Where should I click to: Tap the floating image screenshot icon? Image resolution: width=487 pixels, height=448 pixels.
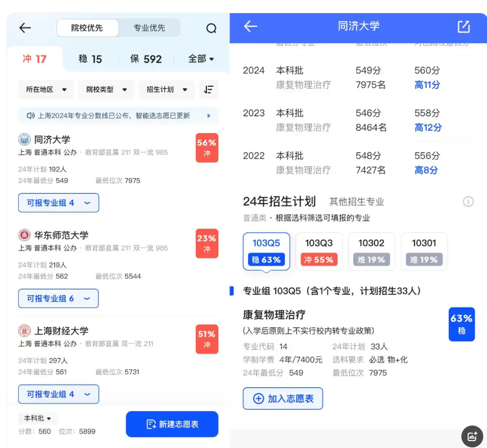[x=472, y=436]
